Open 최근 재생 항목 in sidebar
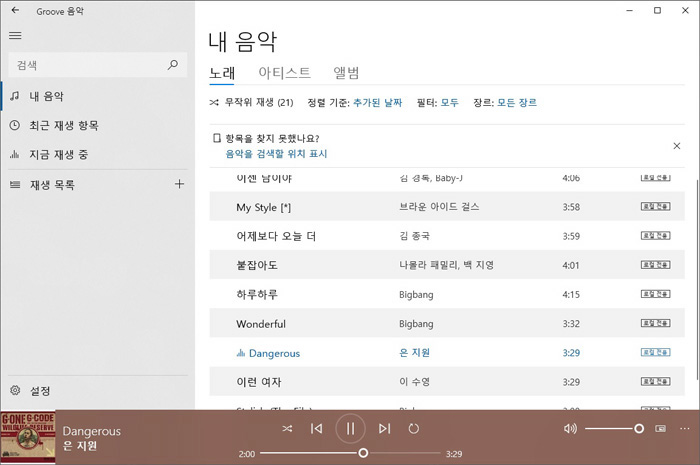 98,125
